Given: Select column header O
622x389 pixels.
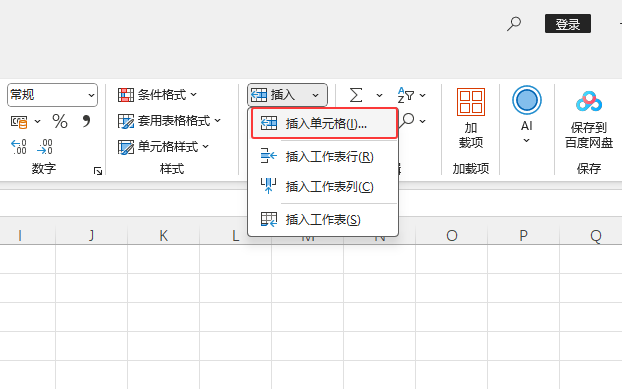Looking at the screenshot, I should tap(451, 236).
